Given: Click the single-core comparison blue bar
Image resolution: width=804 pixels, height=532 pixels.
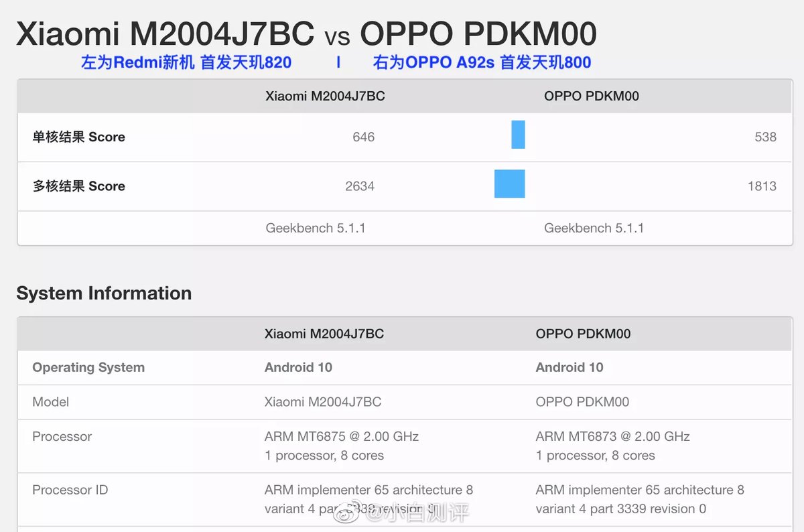Looking at the screenshot, I should tap(518, 135).
